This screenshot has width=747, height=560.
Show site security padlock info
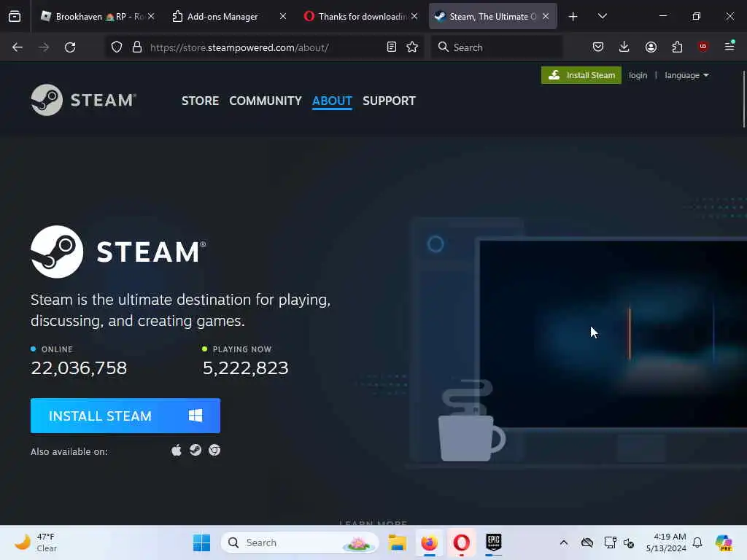(x=137, y=47)
